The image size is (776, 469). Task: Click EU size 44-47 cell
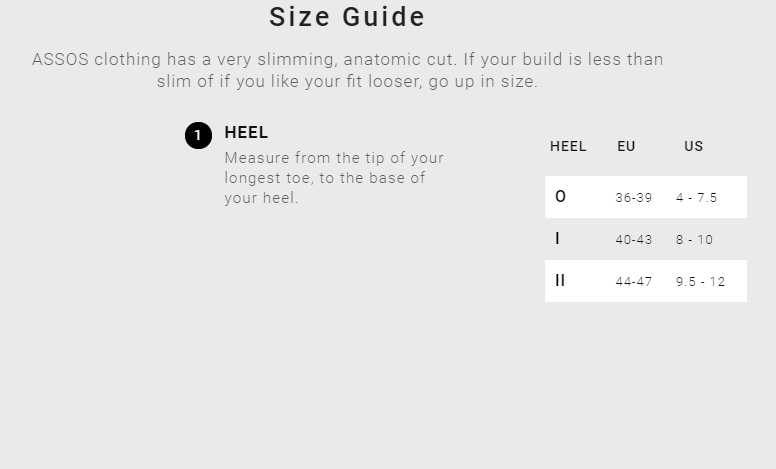click(x=633, y=282)
